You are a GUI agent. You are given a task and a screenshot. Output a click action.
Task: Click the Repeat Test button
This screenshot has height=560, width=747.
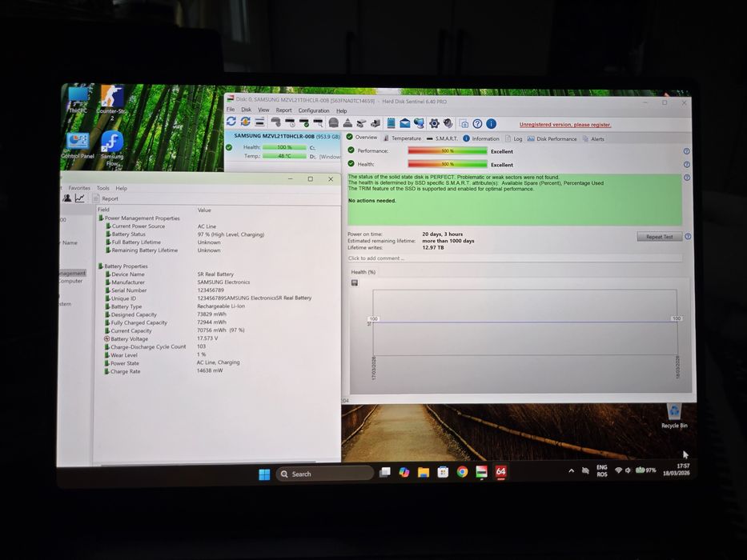pos(660,237)
